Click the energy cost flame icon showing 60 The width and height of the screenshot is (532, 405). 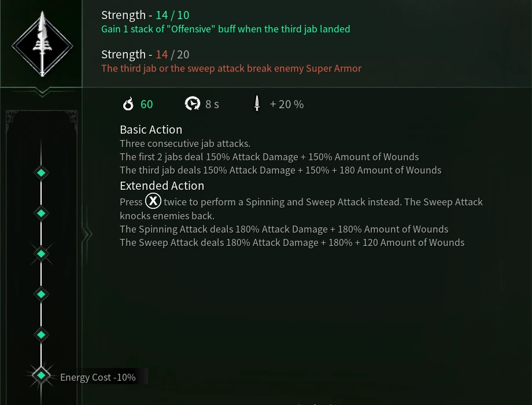(x=128, y=104)
